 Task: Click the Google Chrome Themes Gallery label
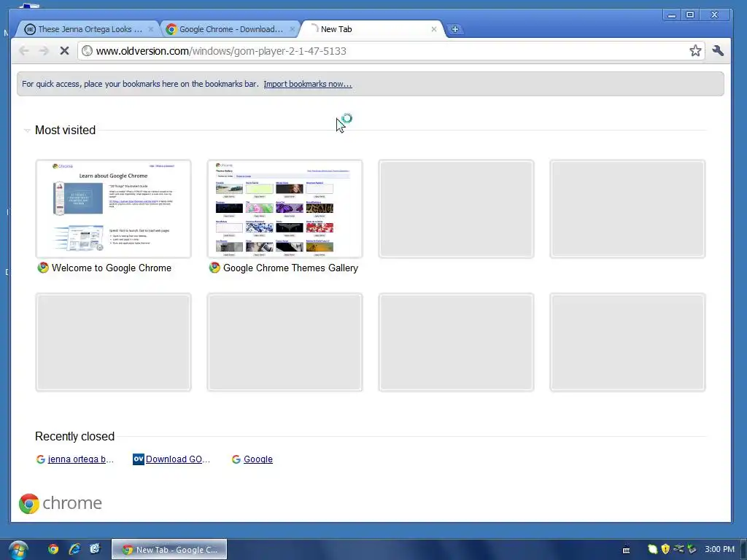pos(290,268)
